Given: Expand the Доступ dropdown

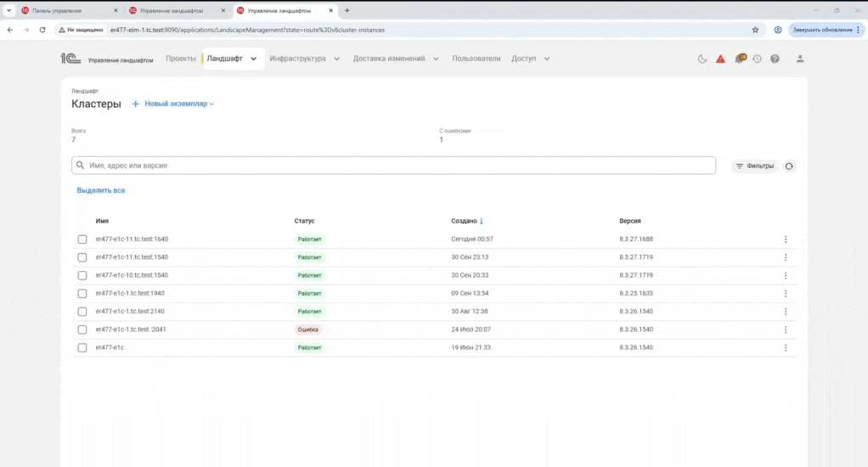Looking at the screenshot, I should (x=547, y=59).
